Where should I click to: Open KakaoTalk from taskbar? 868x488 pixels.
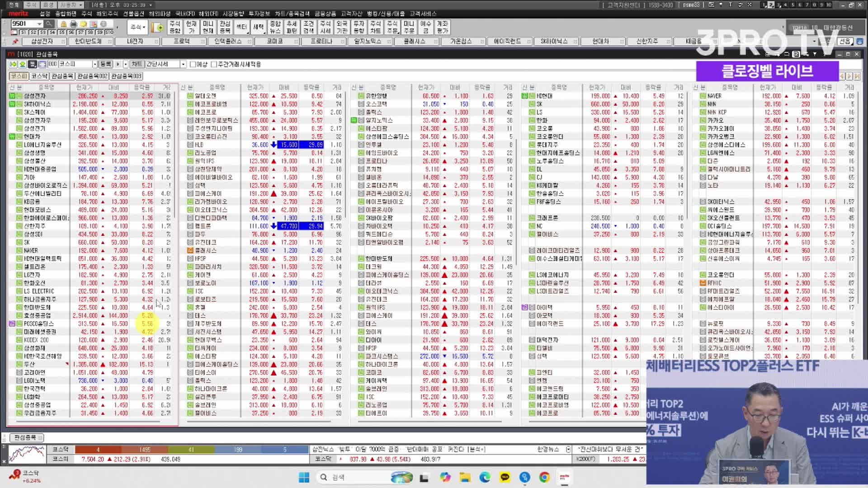[x=505, y=477]
